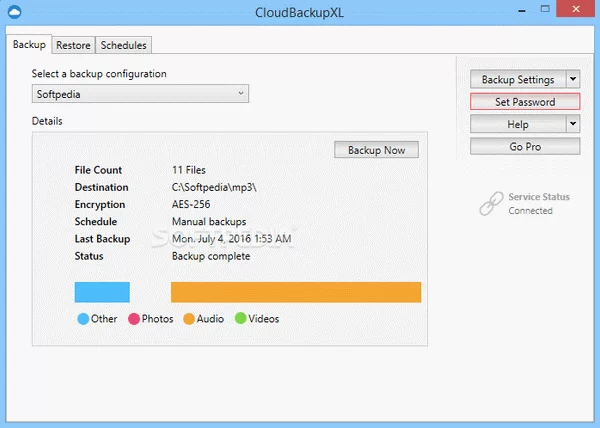Image resolution: width=600 pixels, height=428 pixels.
Task: Select the Backup tab
Action: (x=29, y=46)
